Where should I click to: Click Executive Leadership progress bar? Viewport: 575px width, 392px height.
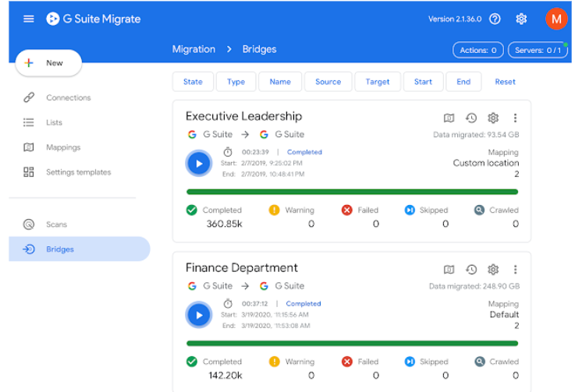pyautogui.click(x=352, y=192)
